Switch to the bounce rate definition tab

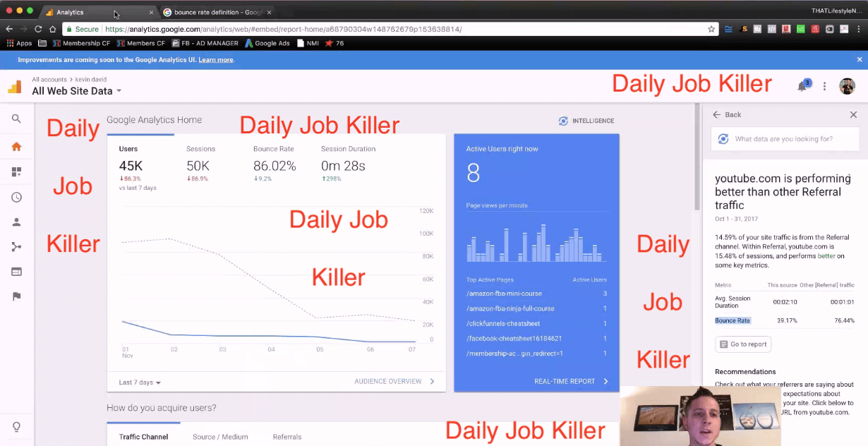click(217, 13)
